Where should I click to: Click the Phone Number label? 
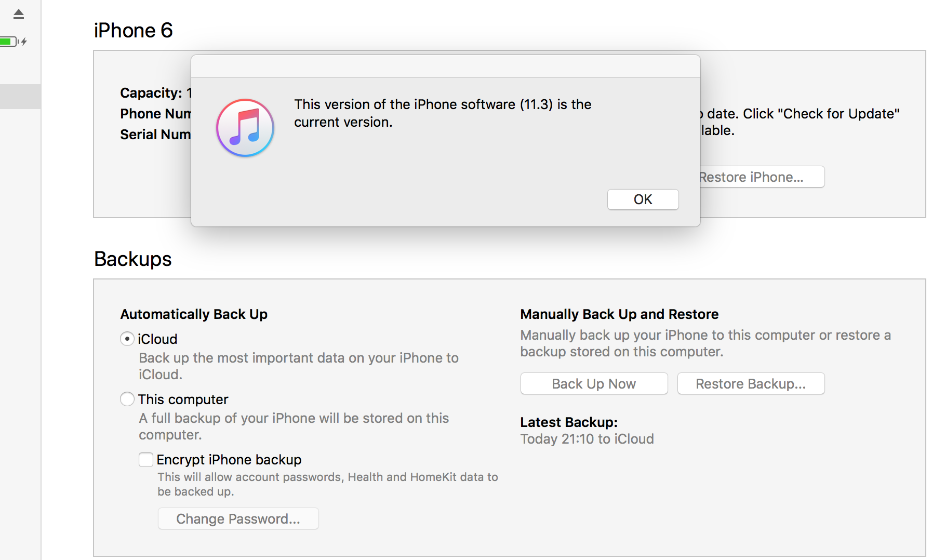pyautogui.click(x=155, y=114)
